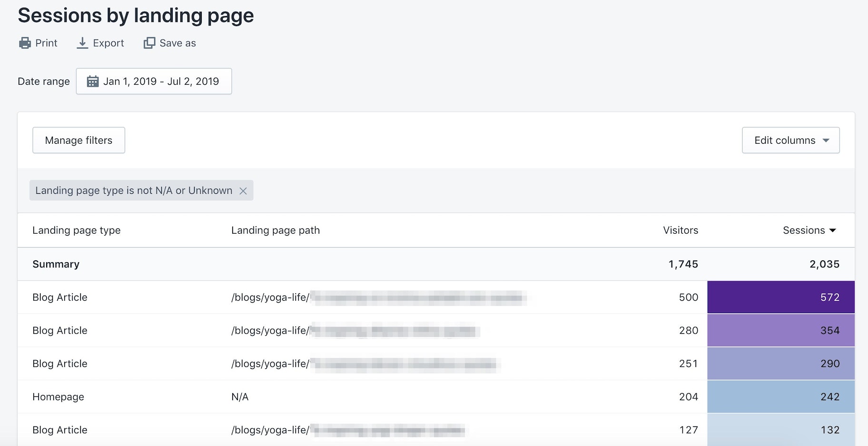Click the Export download arrow icon
This screenshot has height=446, width=868.
82,43
